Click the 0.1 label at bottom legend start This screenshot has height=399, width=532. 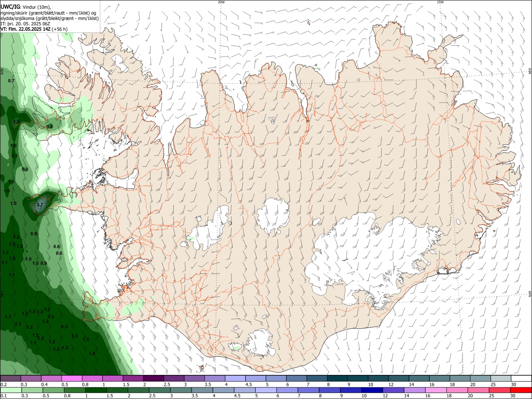point(4,396)
